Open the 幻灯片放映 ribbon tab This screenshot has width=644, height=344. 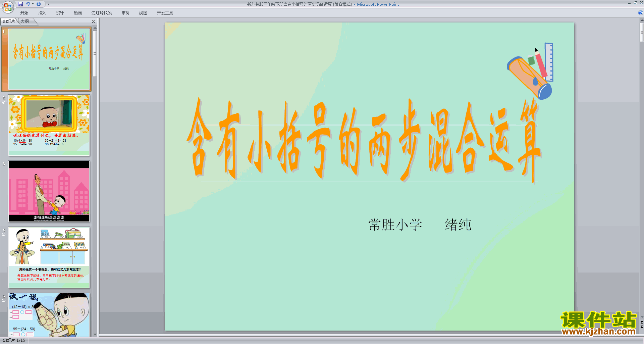(102, 13)
